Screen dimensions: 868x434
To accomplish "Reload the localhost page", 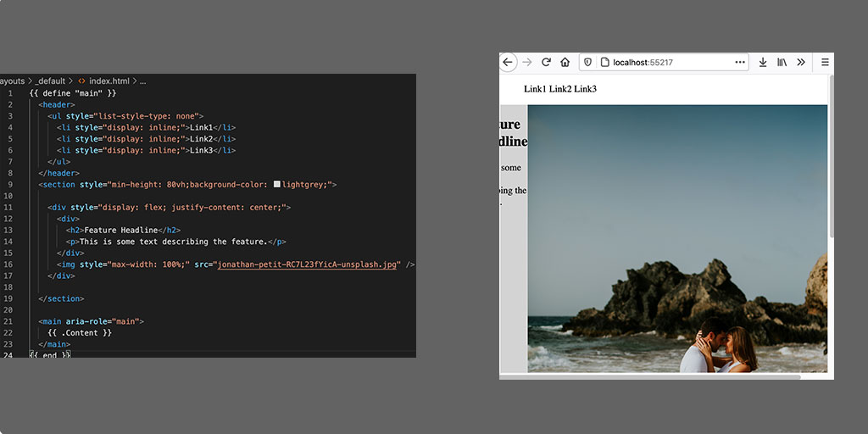I will click(x=546, y=62).
